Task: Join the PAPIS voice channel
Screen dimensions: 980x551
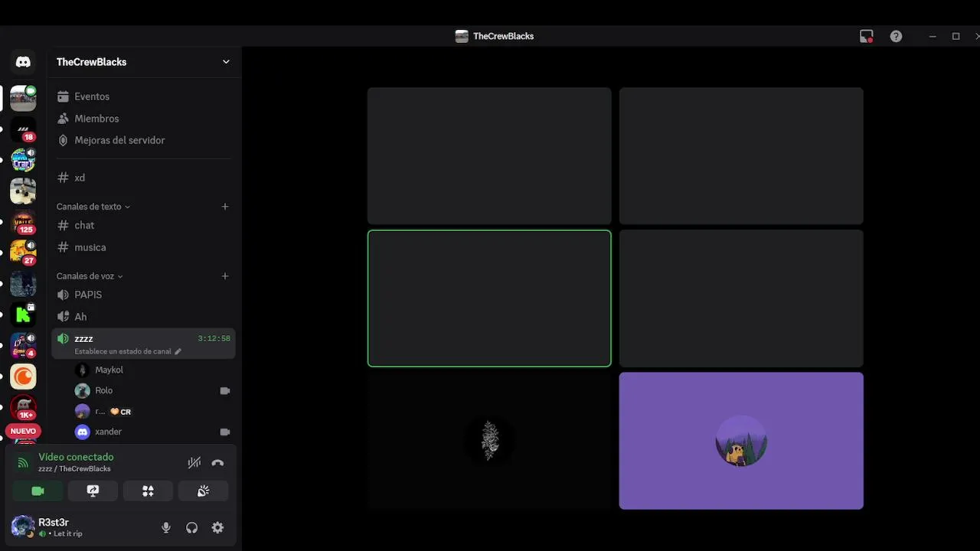Action: point(144,295)
